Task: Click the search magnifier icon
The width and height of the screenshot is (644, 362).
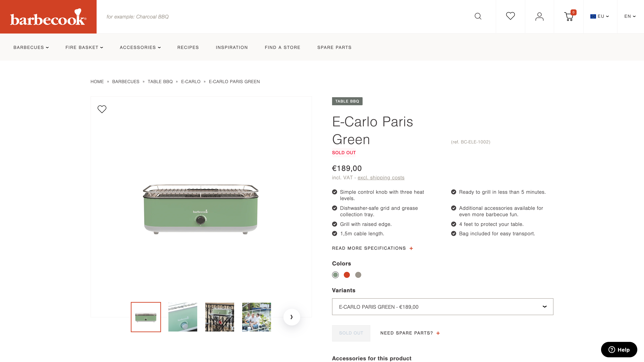Action: tap(478, 16)
